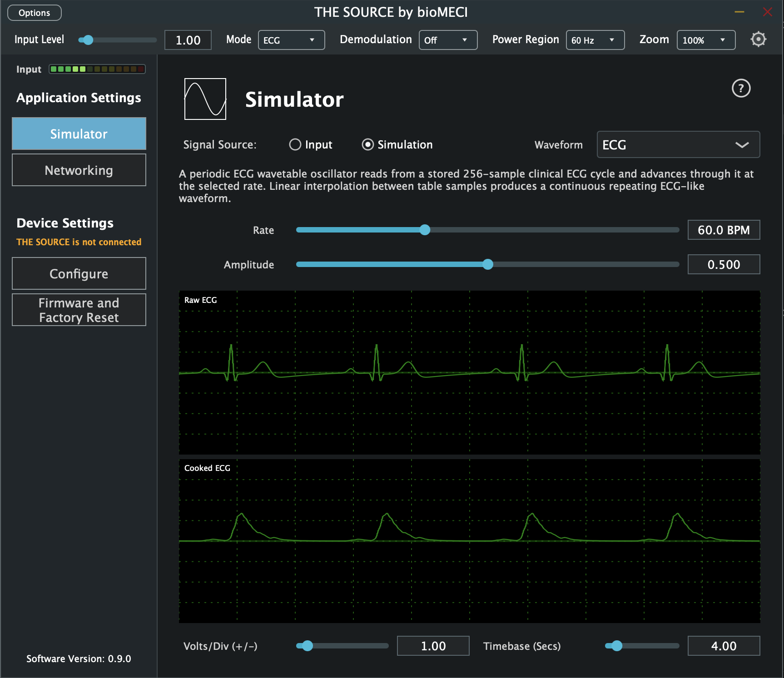The image size is (784, 678).
Task: Open the Waveform ECG dropdown
Action: tap(678, 144)
